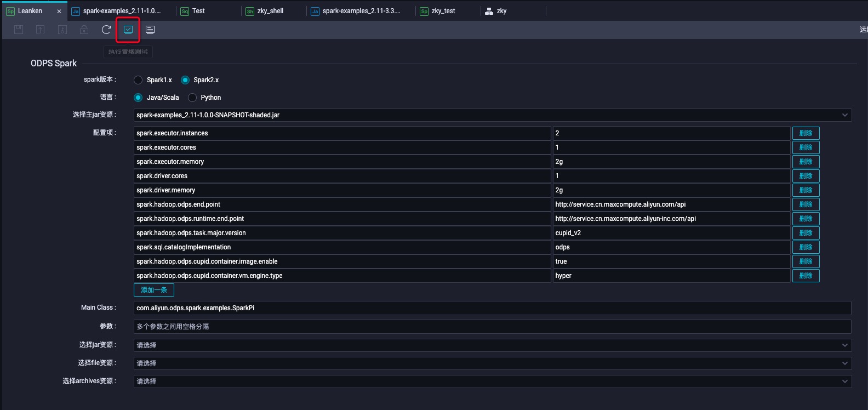This screenshot has width=868, height=410.
Task: Delete the spark.executor.memory row
Action: click(806, 162)
